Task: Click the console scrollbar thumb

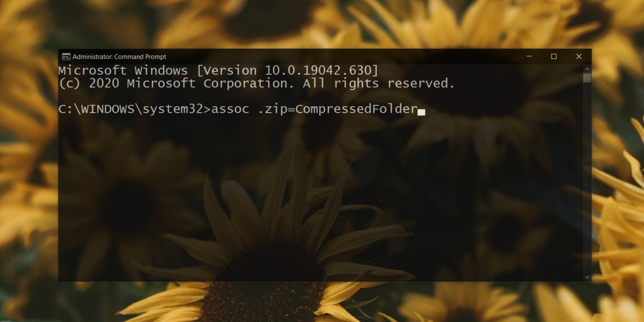Action: (x=587, y=78)
